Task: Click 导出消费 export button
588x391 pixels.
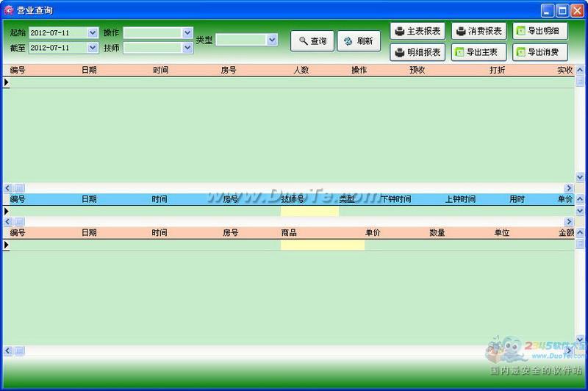Action: (x=540, y=53)
